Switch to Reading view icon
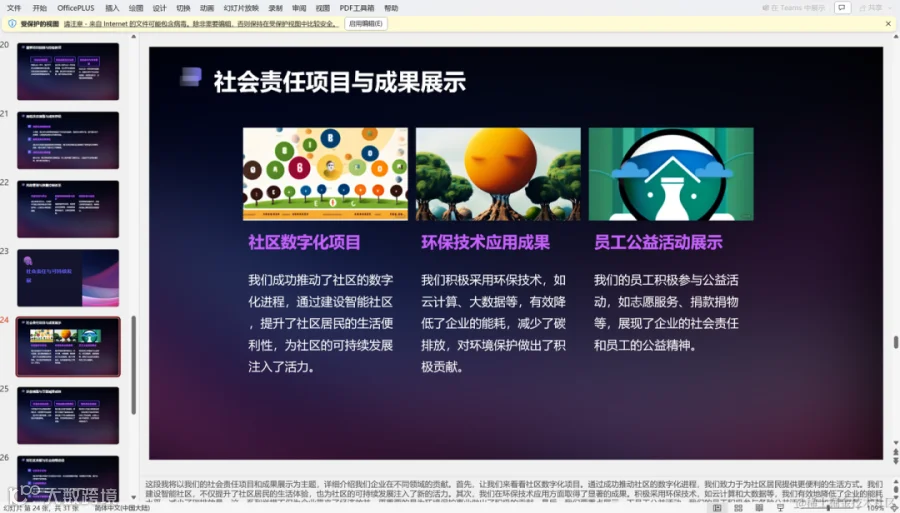The image size is (900, 513). click(x=759, y=508)
